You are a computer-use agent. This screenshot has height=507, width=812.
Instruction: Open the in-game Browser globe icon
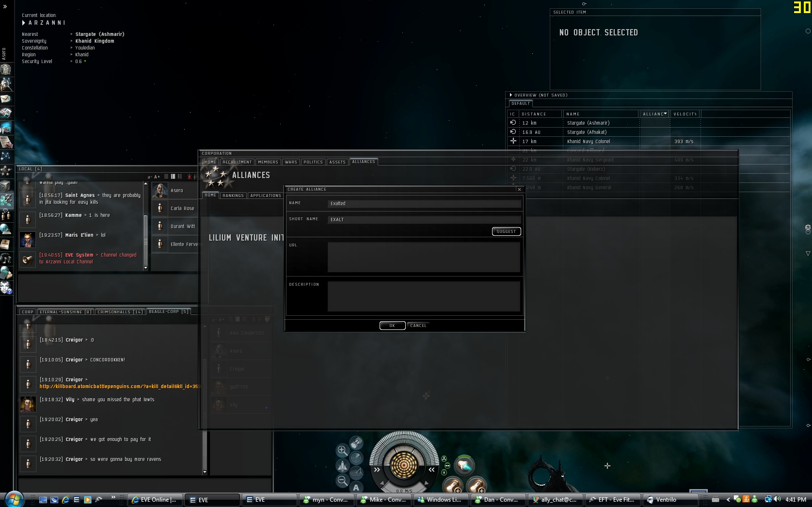[x=6, y=229]
